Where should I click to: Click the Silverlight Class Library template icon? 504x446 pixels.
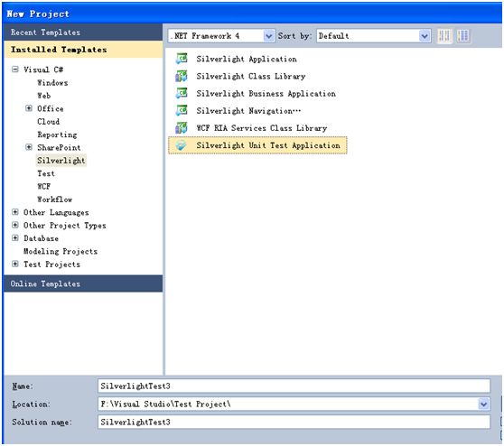[x=182, y=76]
